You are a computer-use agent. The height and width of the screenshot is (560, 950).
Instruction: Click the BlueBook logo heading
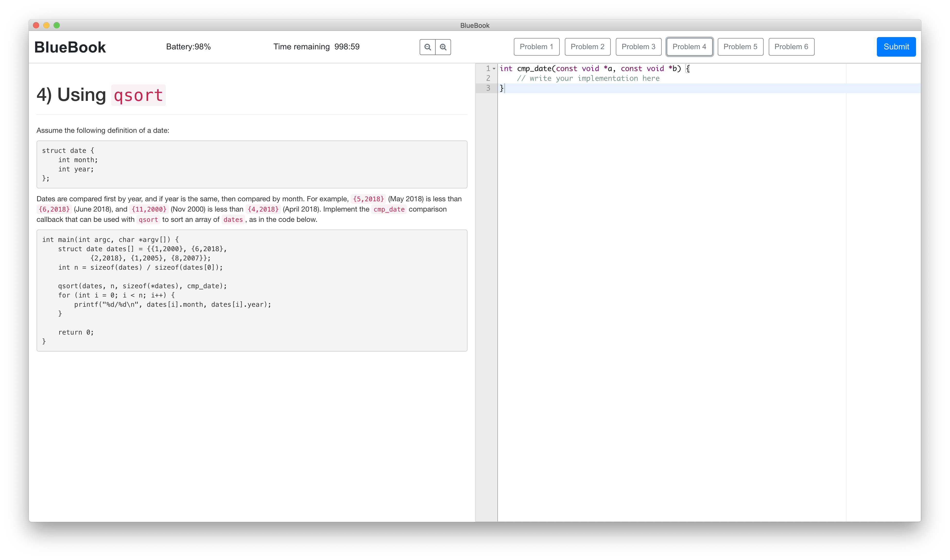coord(70,47)
